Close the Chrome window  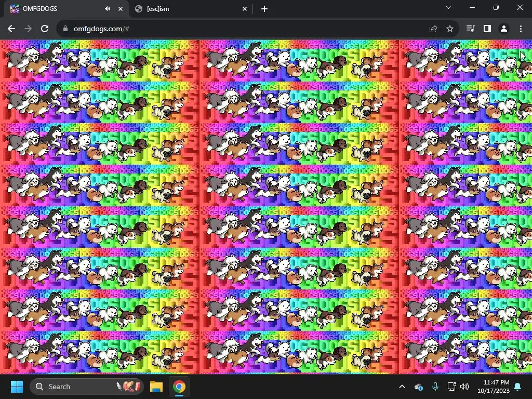(x=520, y=7)
